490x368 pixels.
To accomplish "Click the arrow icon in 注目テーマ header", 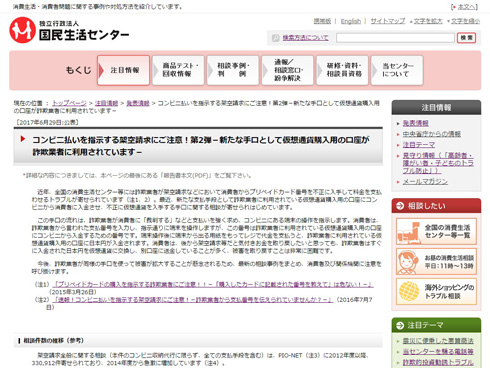I will click(400, 325).
